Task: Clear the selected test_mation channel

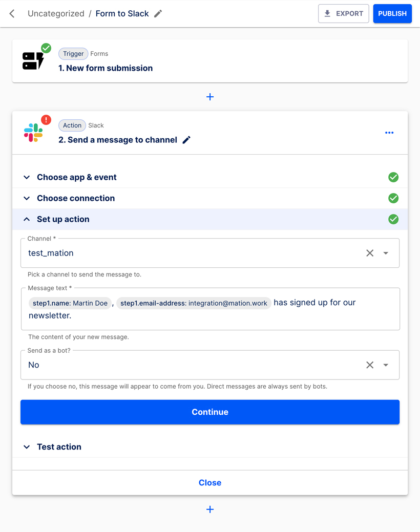Action: 370,253
